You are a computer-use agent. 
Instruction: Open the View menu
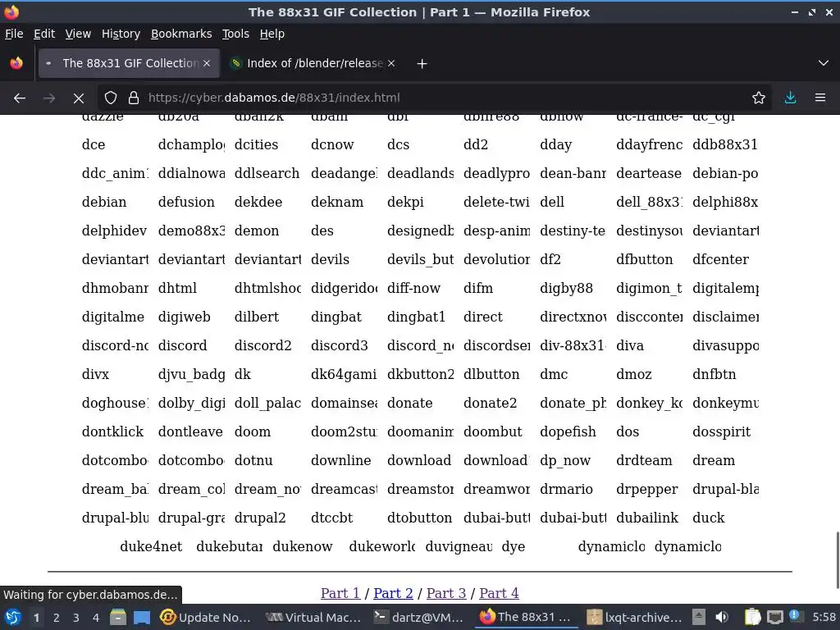pyautogui.click(x=78, y=34)
